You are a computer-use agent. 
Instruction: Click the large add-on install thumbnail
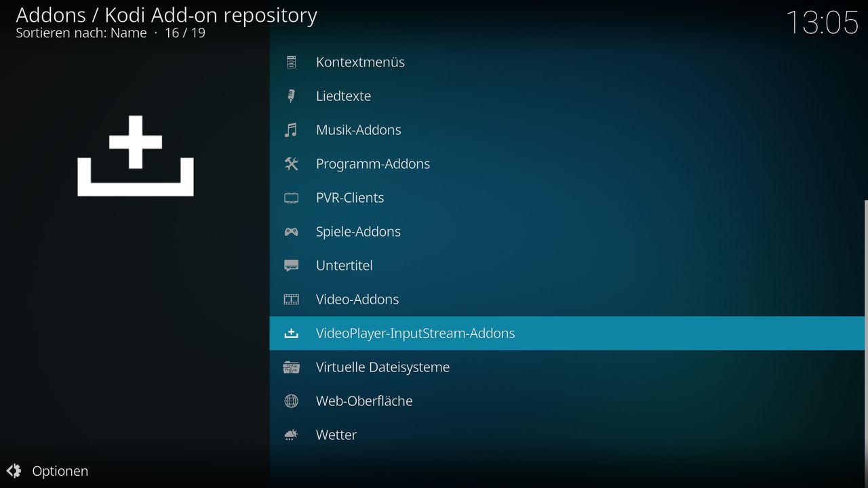point(136,156)
